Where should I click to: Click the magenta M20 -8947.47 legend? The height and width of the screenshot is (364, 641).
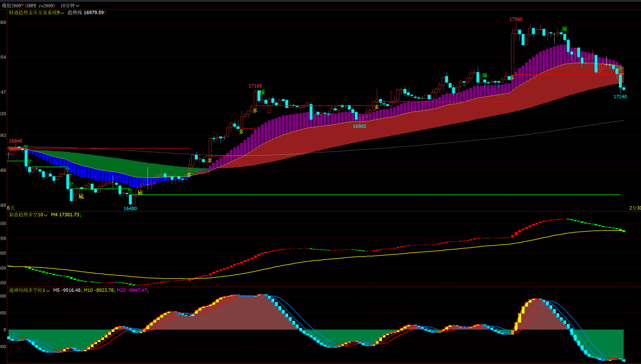click(132, 290)
